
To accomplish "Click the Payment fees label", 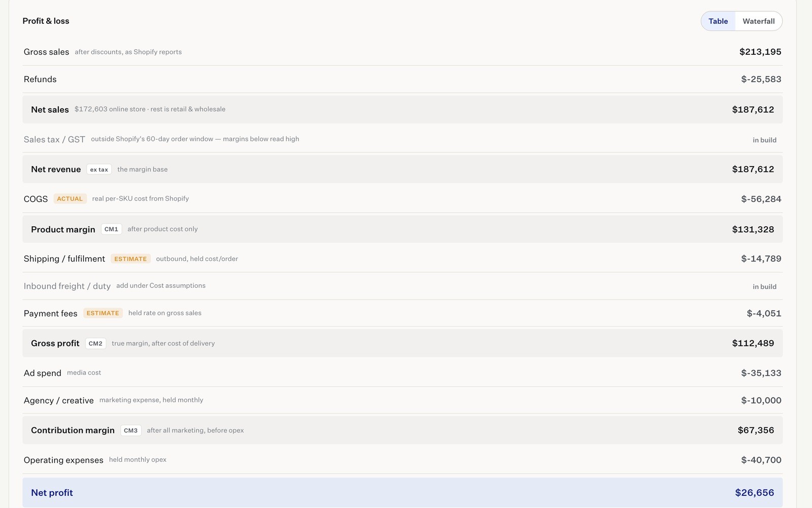I will [51, 314].
